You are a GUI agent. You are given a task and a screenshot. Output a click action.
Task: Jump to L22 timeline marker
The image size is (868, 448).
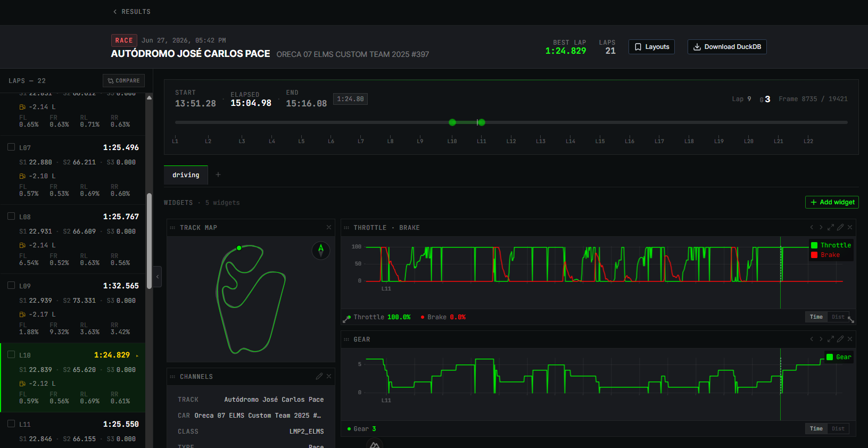808,141
